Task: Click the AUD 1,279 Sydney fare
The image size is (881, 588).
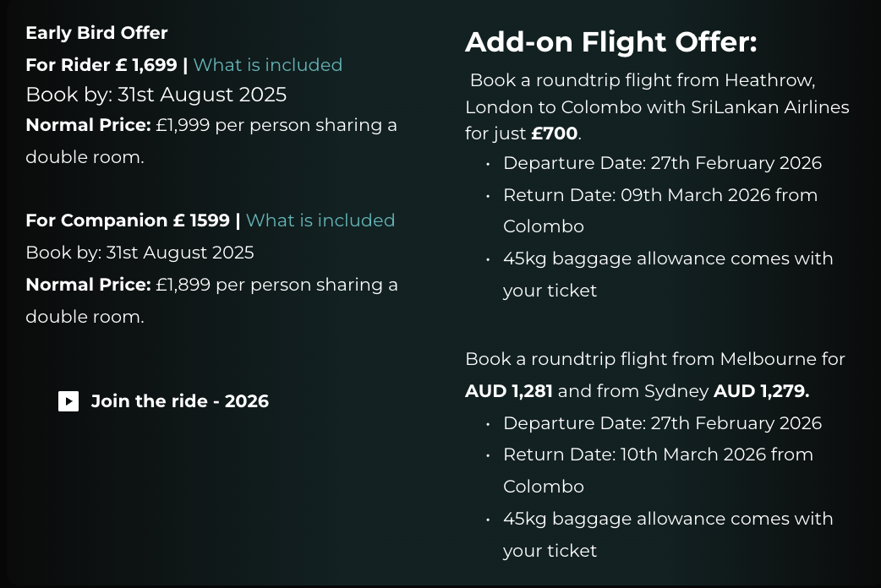Action: [x=761, y=391]
